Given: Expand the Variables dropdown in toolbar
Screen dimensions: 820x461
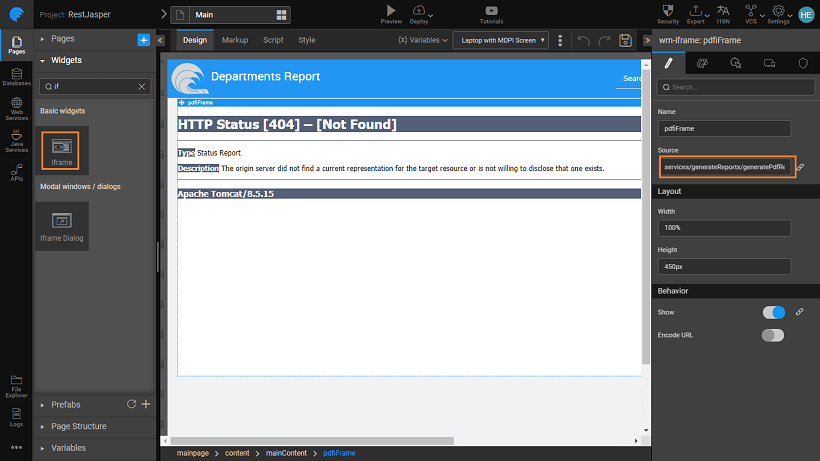Looking at the screenshot, I should pyautogui.click(x=422, y=40).
